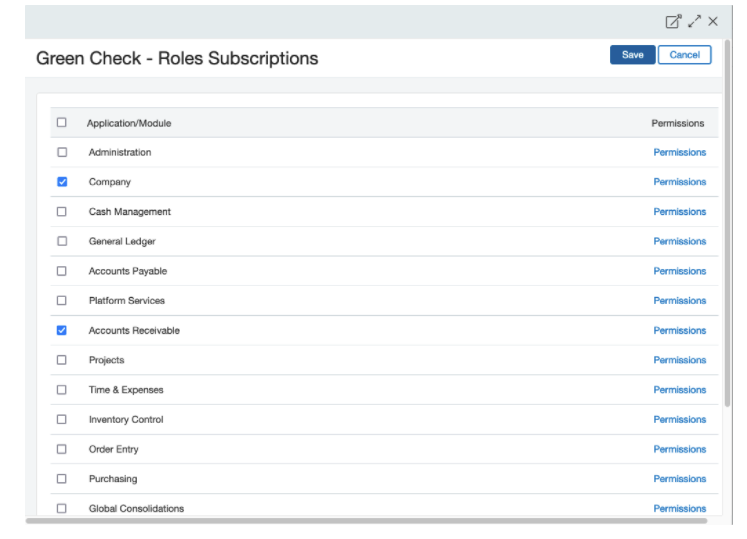The image size is (747, 539).
Task: Check the Time & Expenses checkbox
Action: point(62,389)
